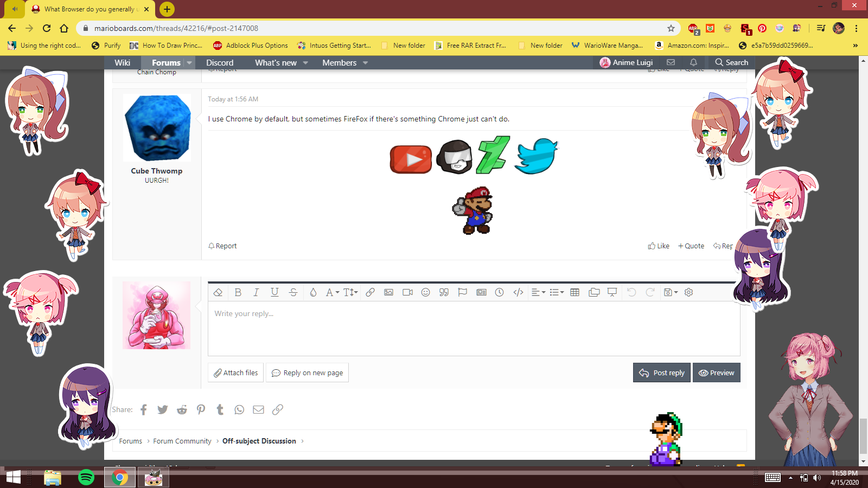Insert code with the </> icon
This screenshot has width=868, height=488.
point(518,292)
